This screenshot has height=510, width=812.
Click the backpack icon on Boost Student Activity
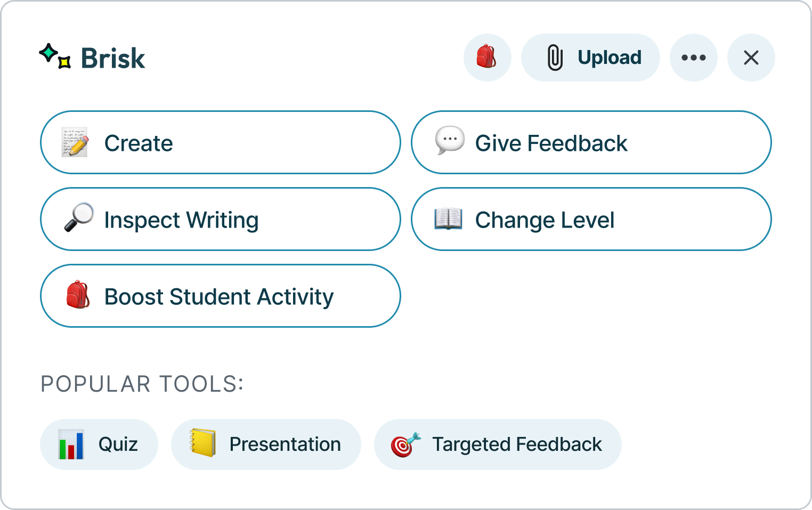(x=78, y=295)
